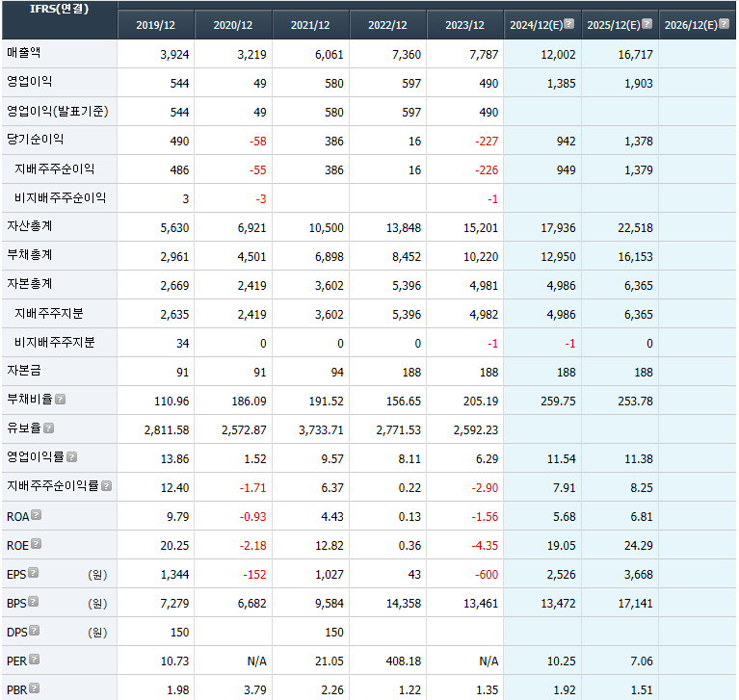The image size is (739, 700).
Task: Click help icon next to 지배주주순이익률
Action: click(106, 485)
